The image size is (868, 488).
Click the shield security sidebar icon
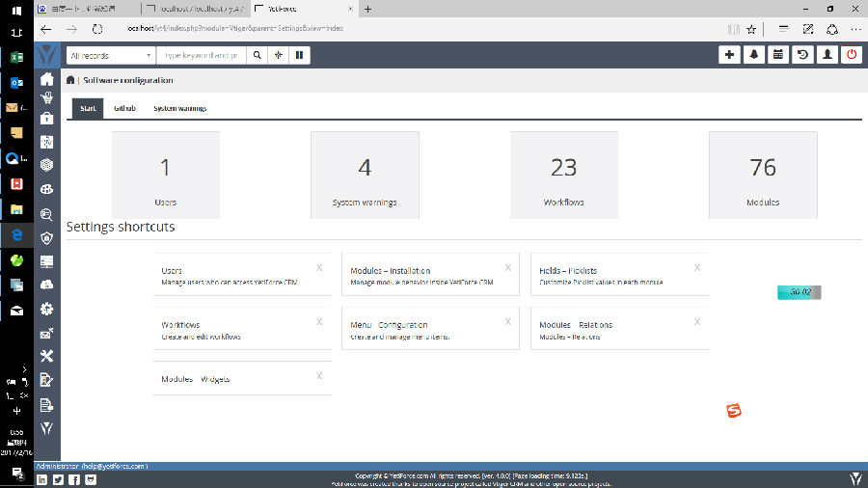click(x=47, y=238)
